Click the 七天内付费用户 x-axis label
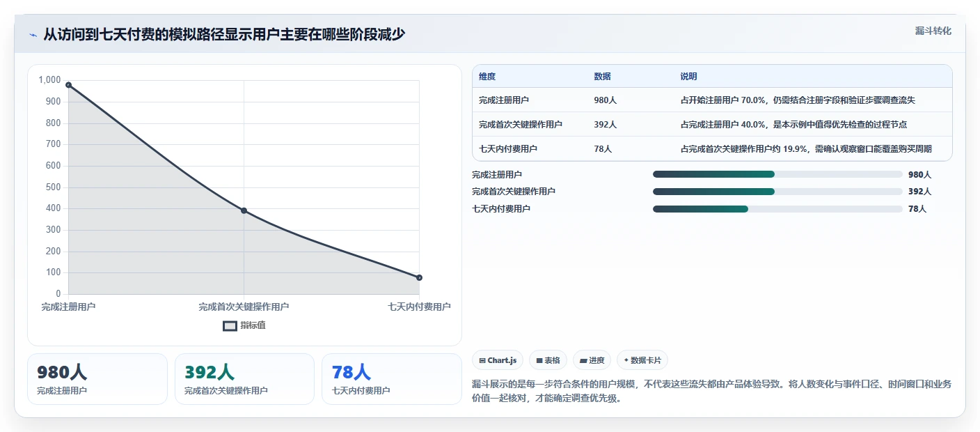The width and height of the screenshot is (980, 432). tap(419, 307)
